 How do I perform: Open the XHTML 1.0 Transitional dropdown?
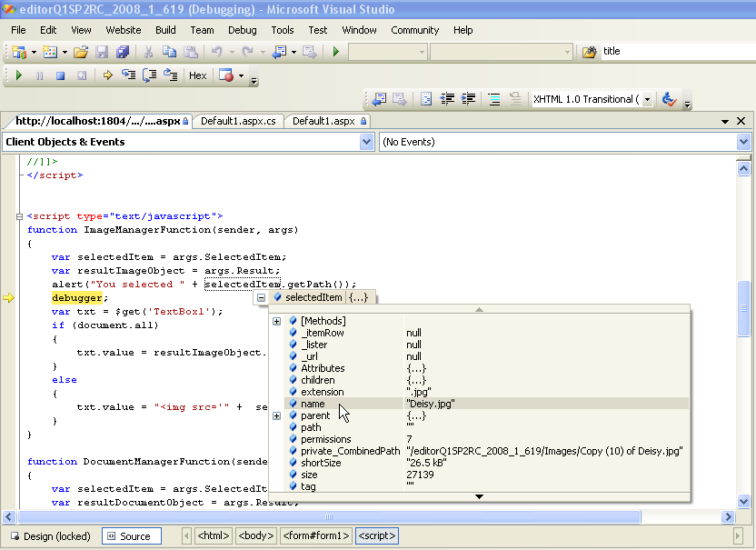[x=647, y=100]
